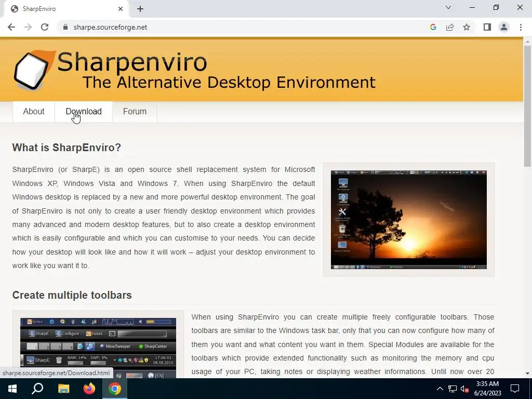This screenshot has width=532, height=399.
Task: Open the toolbars screenshot thumbnail
Action: pos(98,348)
